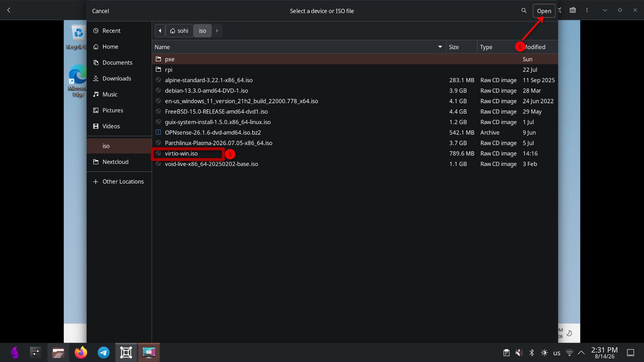Sort files by the Name column

click(299, 47)
